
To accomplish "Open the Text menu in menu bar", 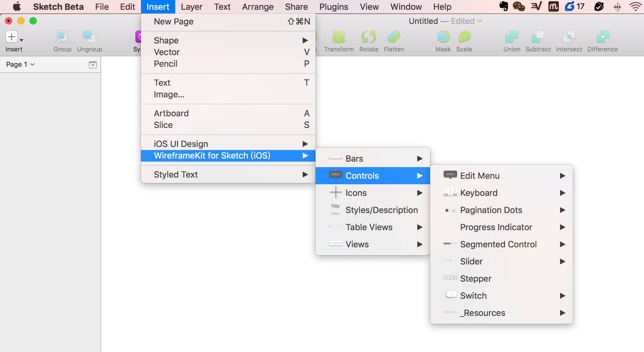I will (222, 7).
